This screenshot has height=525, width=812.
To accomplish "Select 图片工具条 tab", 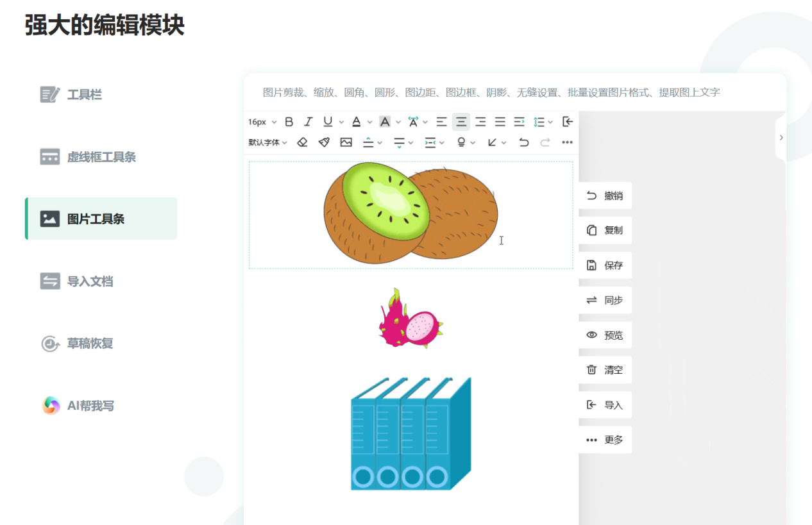I will 101,219.
